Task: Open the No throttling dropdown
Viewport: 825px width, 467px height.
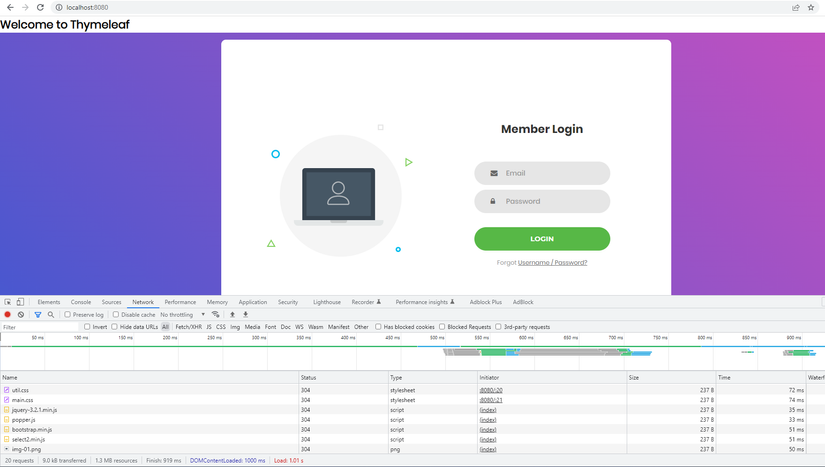Action: pos(183,314)
